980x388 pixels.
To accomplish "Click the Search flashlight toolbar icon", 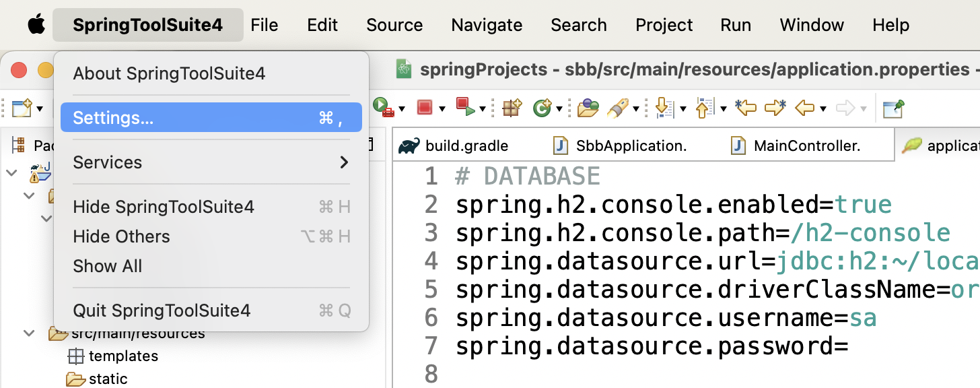I will pos(618,107).
